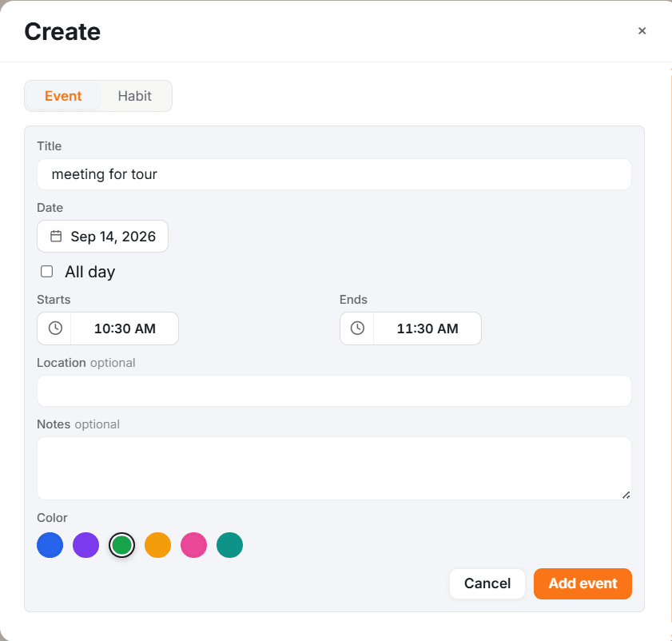Viewport: 672px width, 641px height.
Task: Click the calendar icon in Date field
Action: click(56, 237)
